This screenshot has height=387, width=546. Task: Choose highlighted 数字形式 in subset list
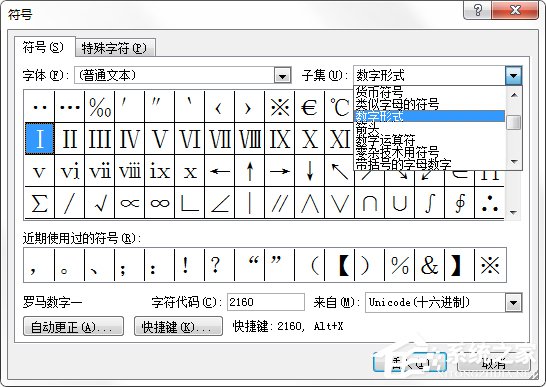click(429, 116)
